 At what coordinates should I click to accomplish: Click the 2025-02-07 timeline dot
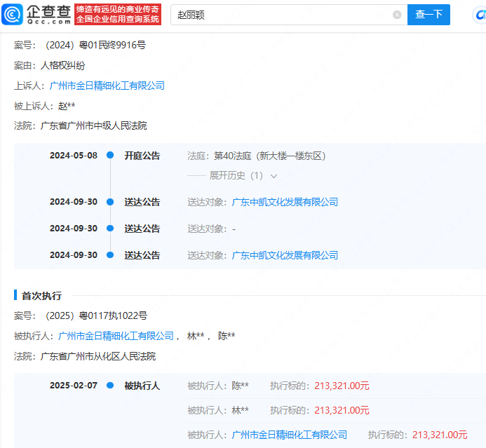110,386
